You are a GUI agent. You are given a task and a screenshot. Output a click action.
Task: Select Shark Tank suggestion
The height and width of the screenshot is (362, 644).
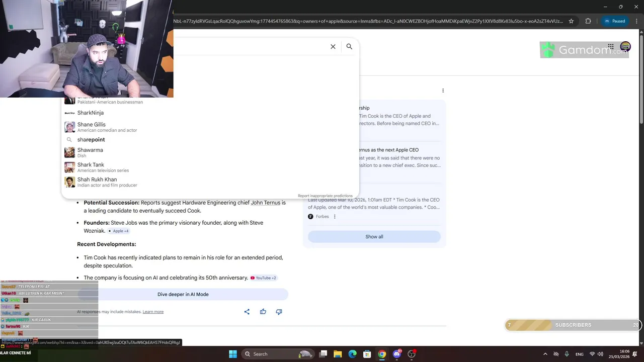(210, 167)
